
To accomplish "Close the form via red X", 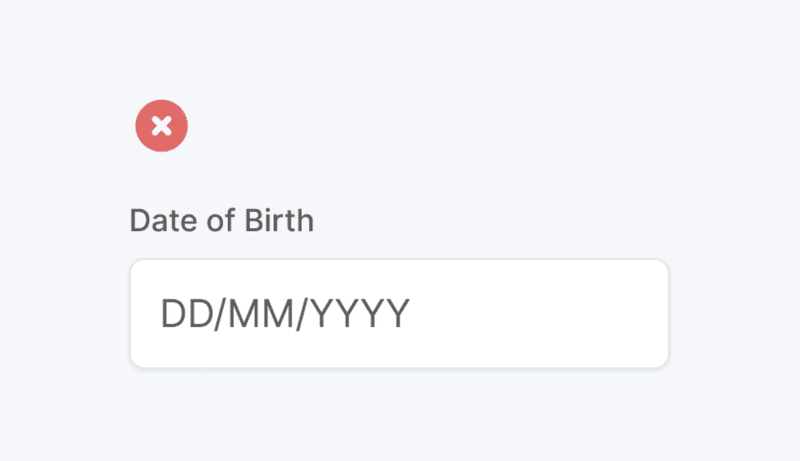I will tap(161, 125).
